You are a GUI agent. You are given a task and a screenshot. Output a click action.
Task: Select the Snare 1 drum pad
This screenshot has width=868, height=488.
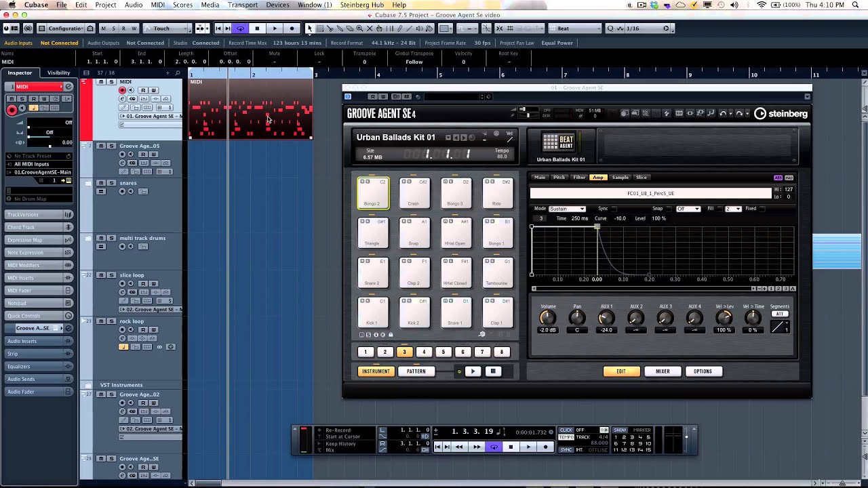(x=456, y=312)
